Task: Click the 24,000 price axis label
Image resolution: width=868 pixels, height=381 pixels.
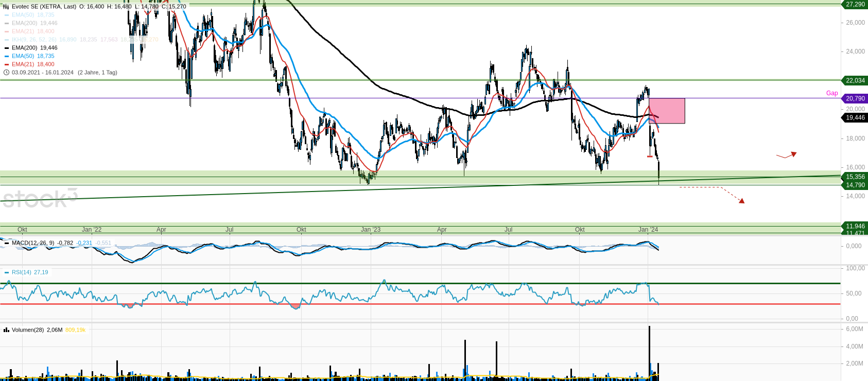Action: point(856,51)
